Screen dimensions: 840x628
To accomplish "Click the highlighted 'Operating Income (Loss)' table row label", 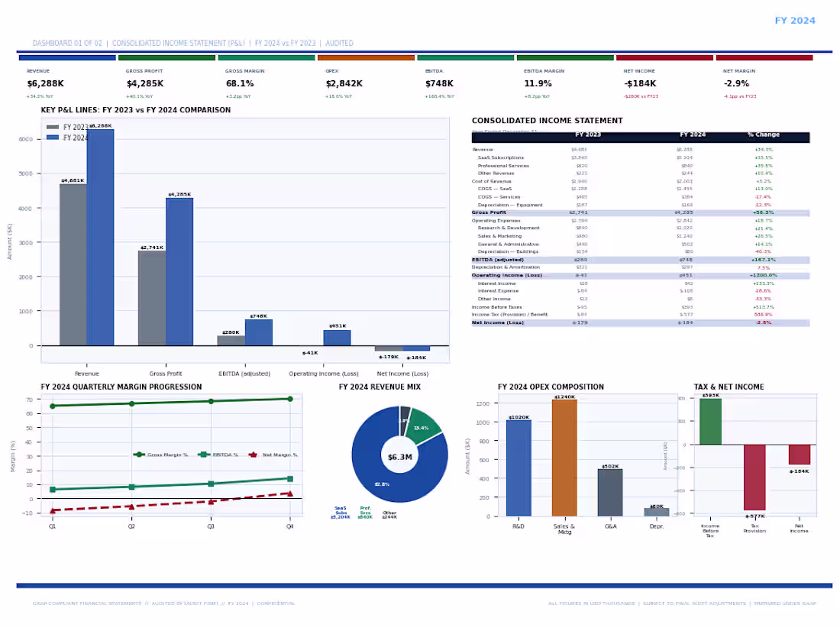I will pyautogui.click(x=507, y=276).
